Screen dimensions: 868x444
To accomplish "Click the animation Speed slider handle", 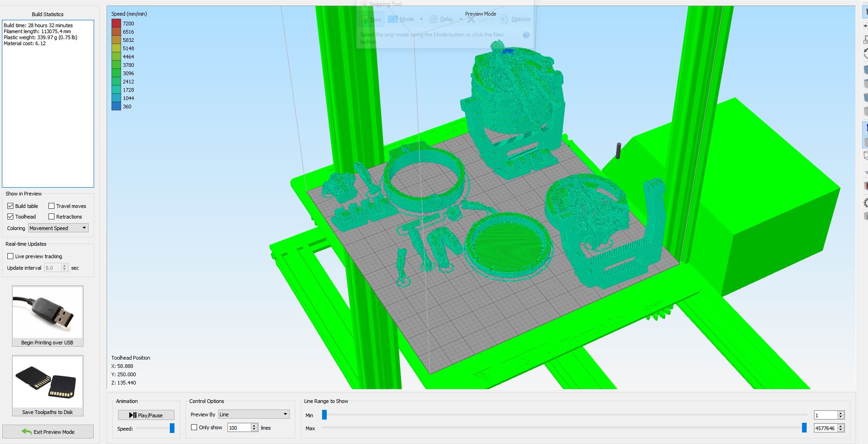I will [172, 428].
